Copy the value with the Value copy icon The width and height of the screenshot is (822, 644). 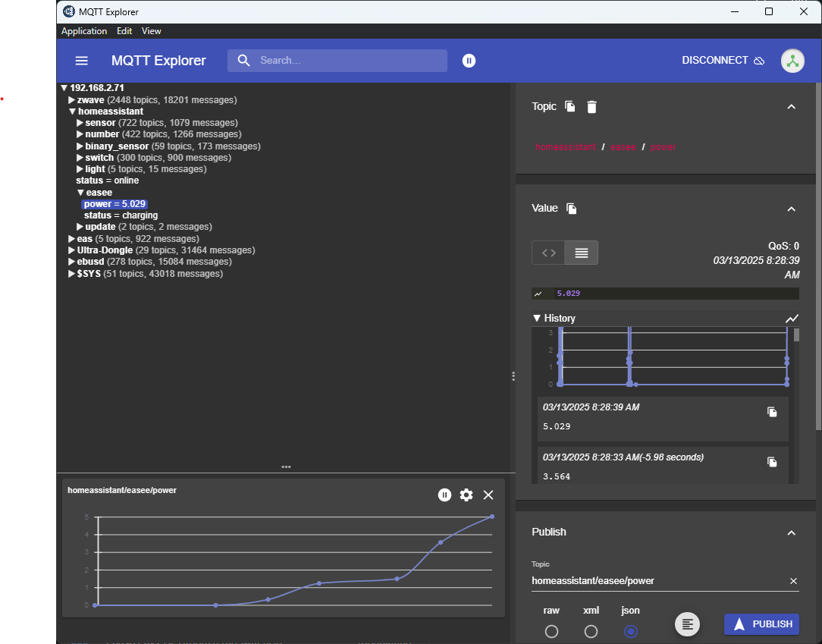tap(572, 209)
